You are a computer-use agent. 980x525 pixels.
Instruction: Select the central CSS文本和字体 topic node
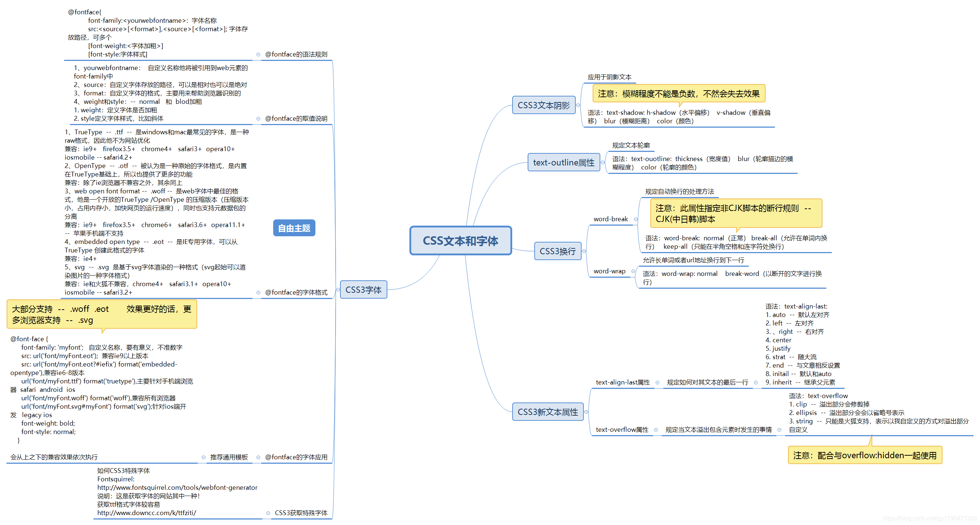click(x=460, y=241)
